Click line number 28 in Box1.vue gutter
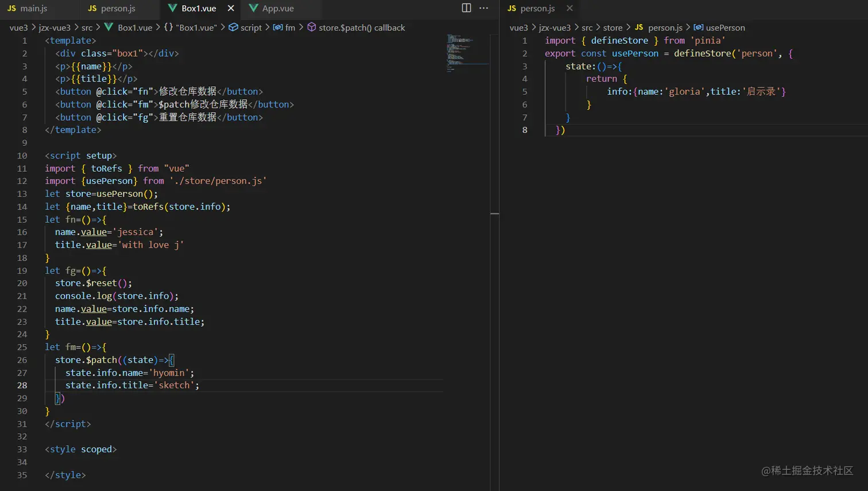This screenshot has width=868, height=491. tap(22, 385)
